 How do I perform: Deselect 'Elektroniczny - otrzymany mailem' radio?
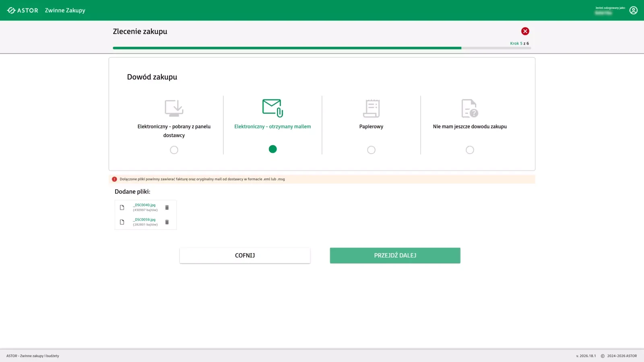pos(272,149)
